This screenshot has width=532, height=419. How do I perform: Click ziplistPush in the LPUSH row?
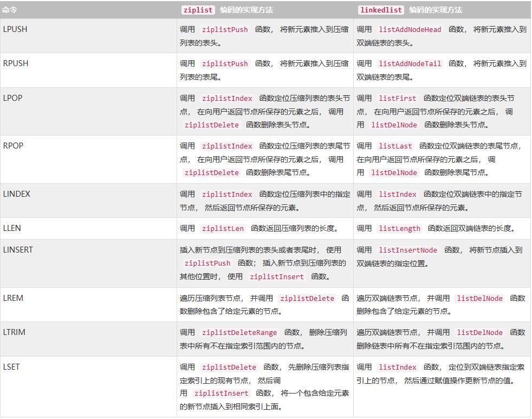click(x=225, y=29)
